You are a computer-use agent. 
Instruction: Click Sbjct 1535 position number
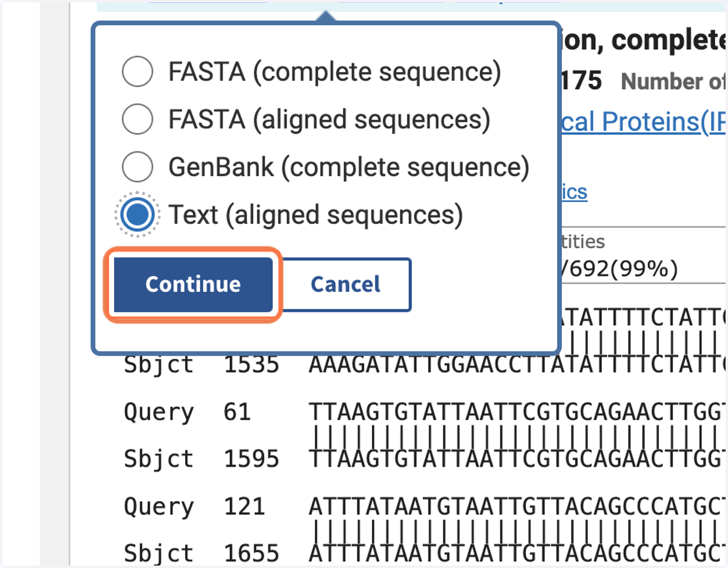click(252, 365)
